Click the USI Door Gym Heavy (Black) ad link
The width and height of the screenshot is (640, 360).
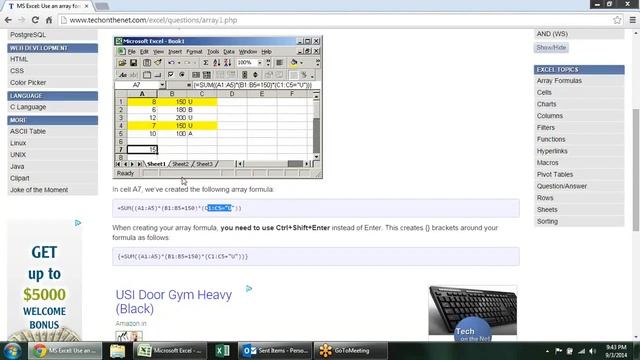pos(173,302)
